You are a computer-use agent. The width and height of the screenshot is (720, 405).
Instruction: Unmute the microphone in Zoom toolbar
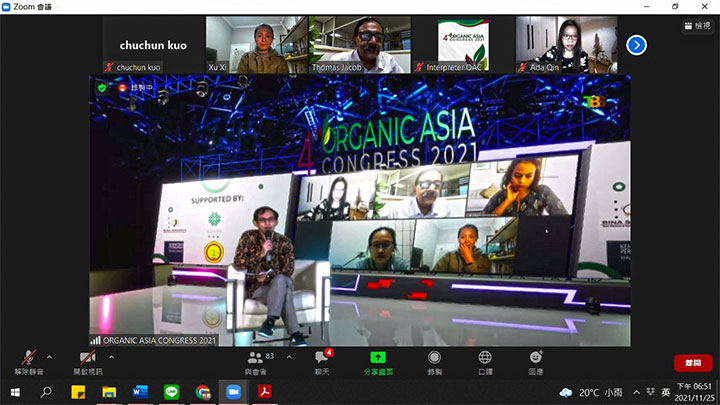point(28,362)
